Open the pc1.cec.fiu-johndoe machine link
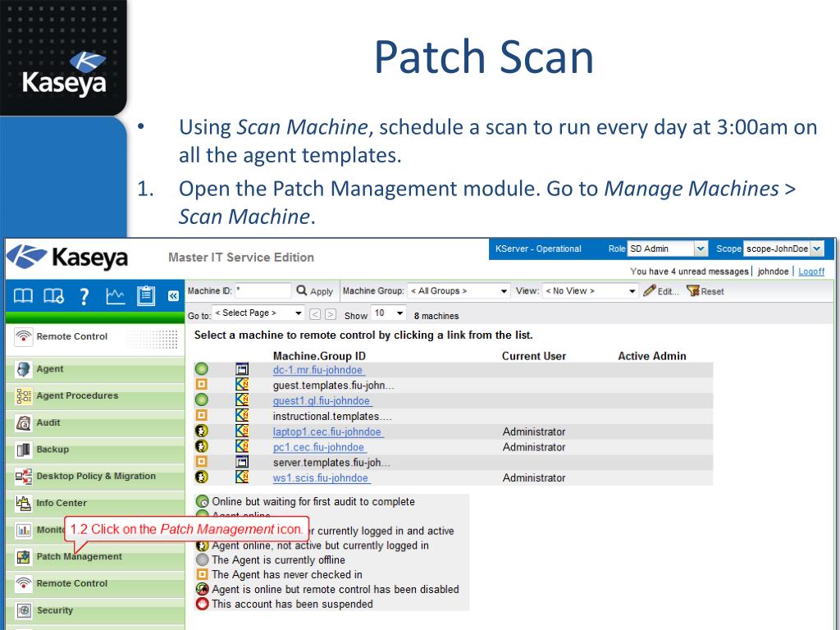This screenshot has width=840, height=630. [x=319, y=447]
